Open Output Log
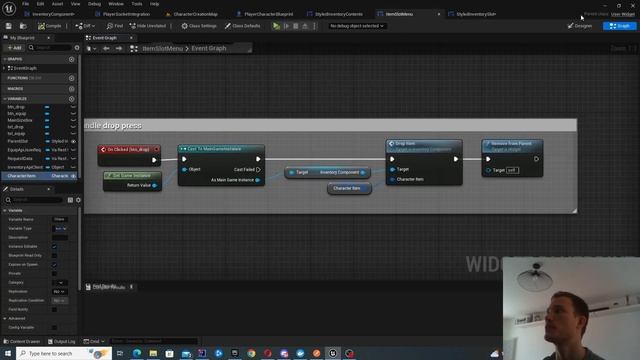640x360 pixels. pyautogui.click(x=61, y=341)
